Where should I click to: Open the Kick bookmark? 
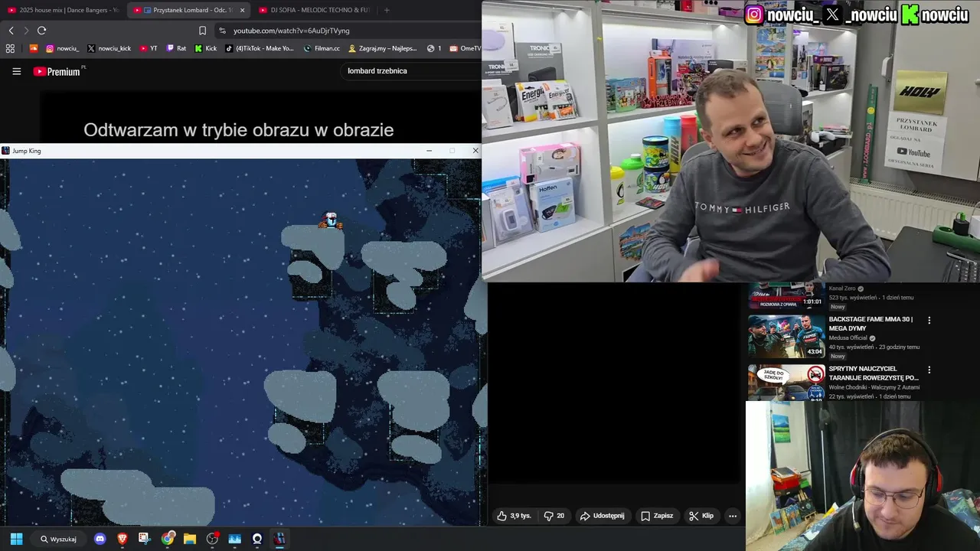pos(206,48)
